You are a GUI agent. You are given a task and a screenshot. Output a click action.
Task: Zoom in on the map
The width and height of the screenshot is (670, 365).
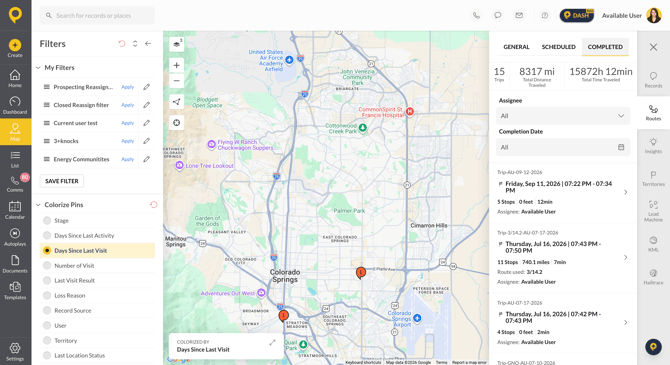point(176,65)
